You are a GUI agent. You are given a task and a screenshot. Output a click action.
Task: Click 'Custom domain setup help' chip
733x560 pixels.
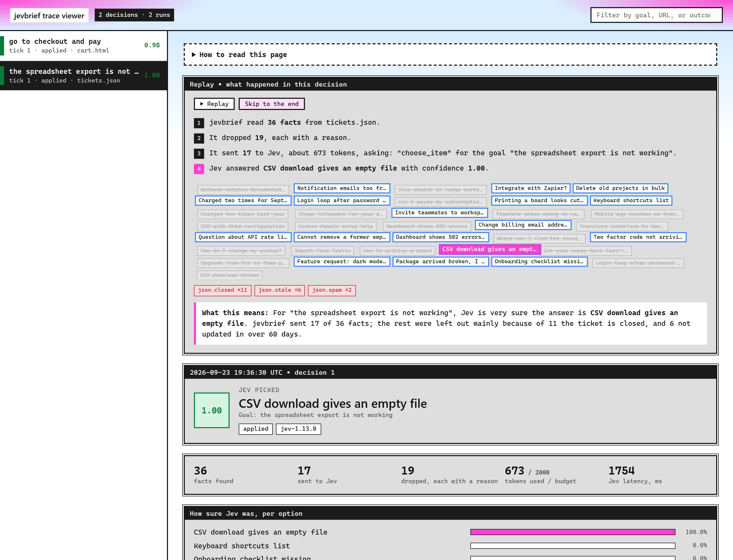(335, 226)
